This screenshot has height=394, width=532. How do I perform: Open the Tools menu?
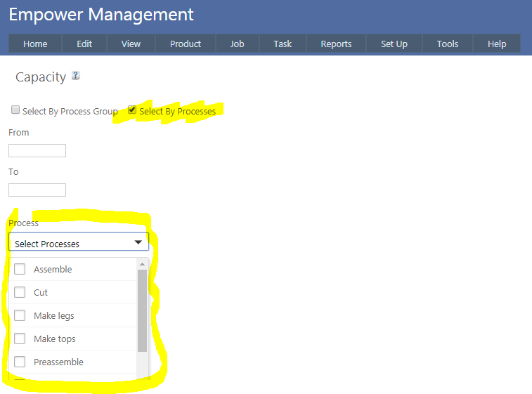click(x=448, y=44)
